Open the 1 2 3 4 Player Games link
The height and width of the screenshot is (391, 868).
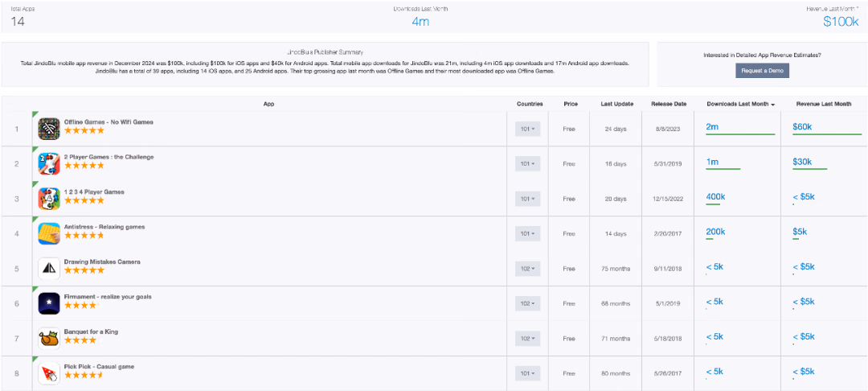click(x=94, y=191)
